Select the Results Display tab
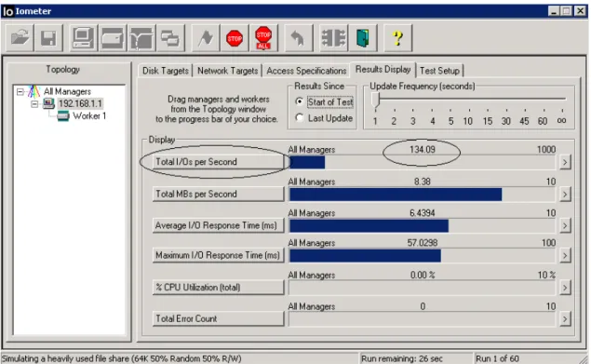 coord(383,70)
